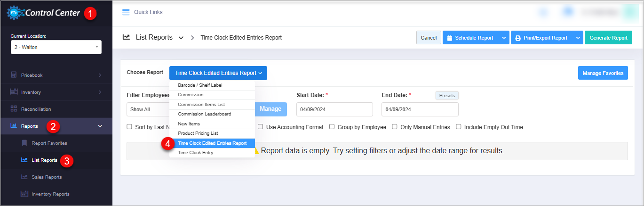Click the Quick Links hamburger icon
The height and width of the screenshot is (206, 644).
126,12
